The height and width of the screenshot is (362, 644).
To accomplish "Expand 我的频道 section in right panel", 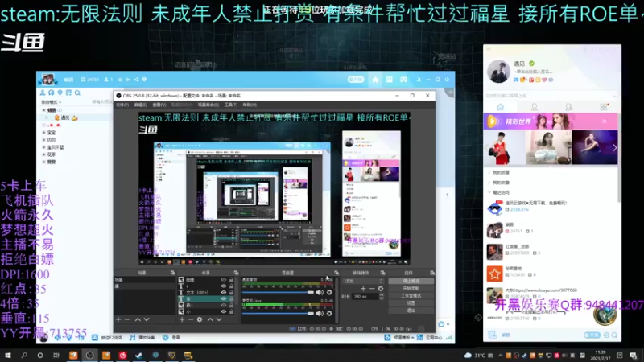I will (489, 172).
